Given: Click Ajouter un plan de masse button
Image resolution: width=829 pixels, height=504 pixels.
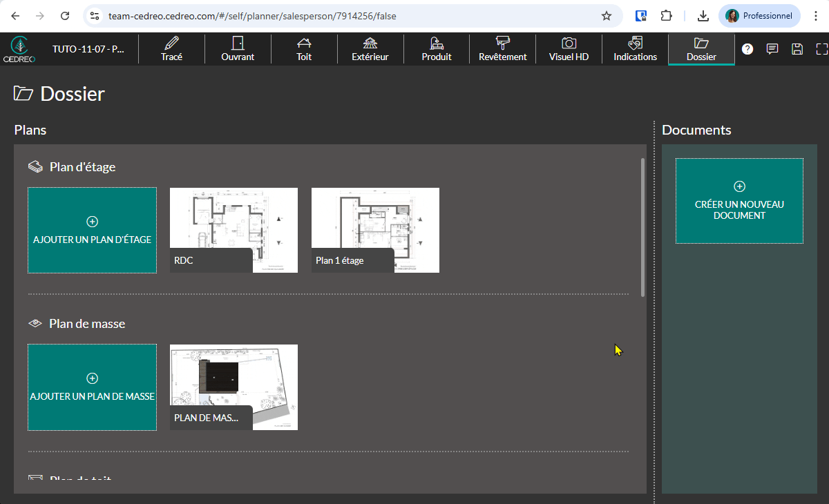Looking at the screenshot, I should tap(92, 387).
